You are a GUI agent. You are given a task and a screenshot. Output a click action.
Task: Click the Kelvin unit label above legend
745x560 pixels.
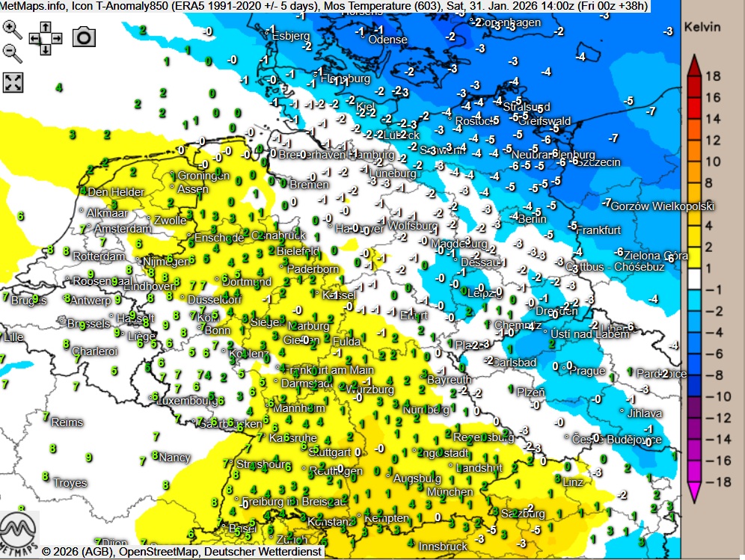702,28
